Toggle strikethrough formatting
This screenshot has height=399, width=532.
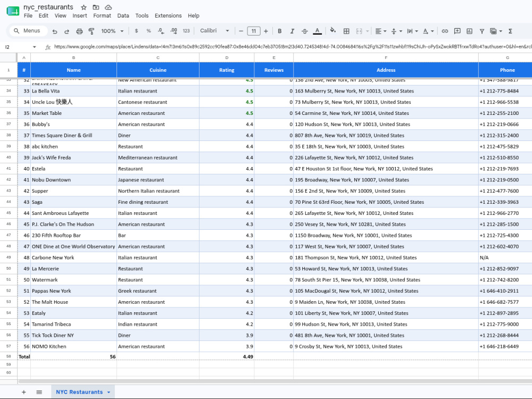coord(305,31)
